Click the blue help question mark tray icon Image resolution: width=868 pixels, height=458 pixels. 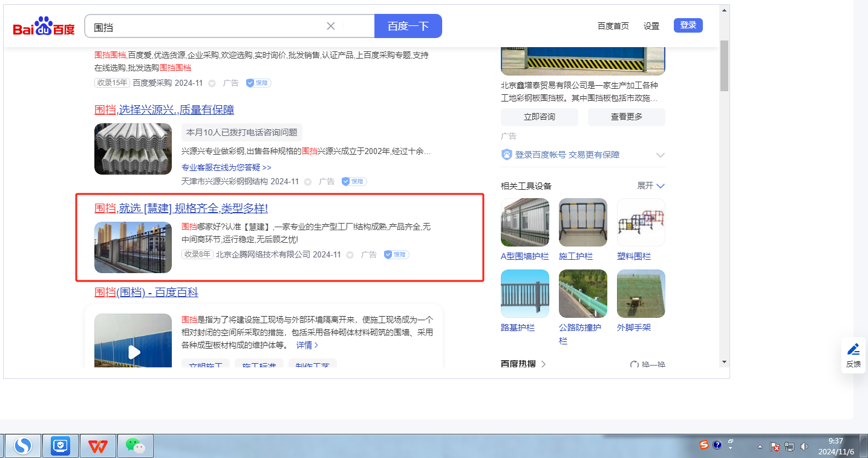tap(717, 445)
